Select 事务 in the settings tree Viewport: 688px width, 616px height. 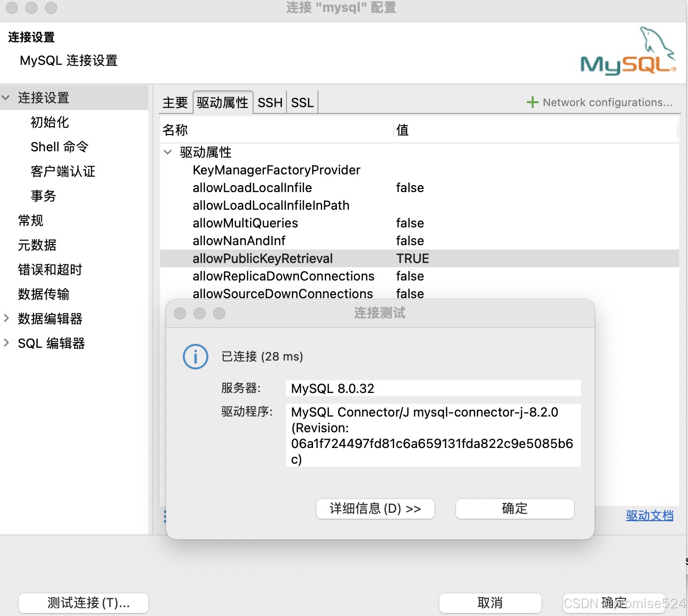click(43, 196)
